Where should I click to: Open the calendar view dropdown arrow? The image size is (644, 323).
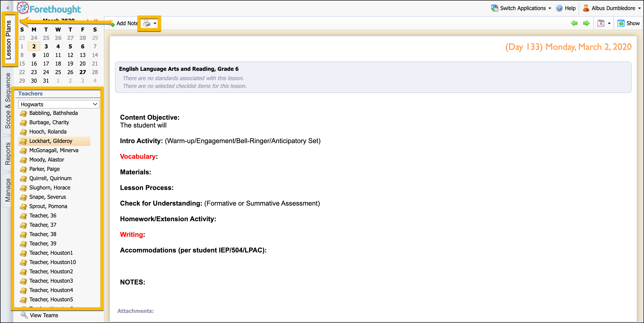click(x=609, y=23)
